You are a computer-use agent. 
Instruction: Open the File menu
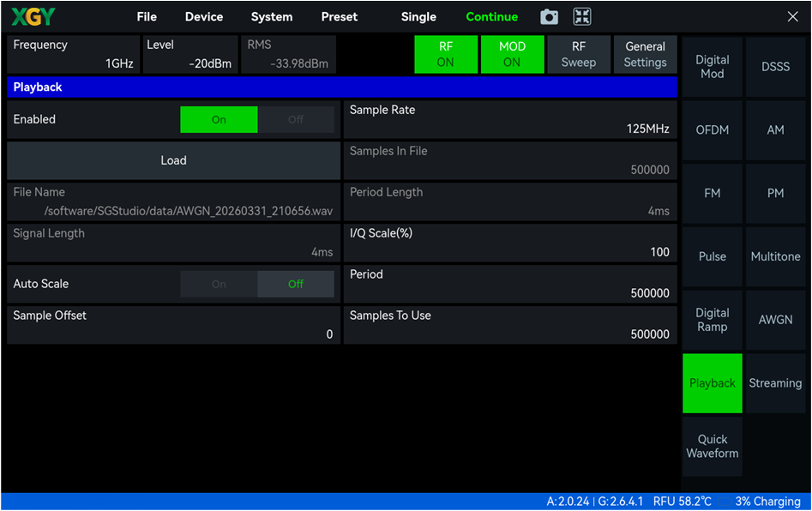(147, 16)
